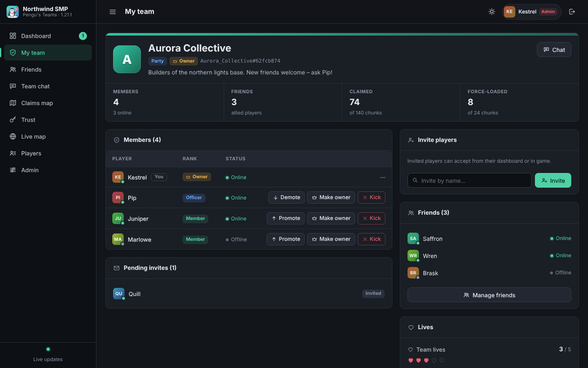The height and width of the screenshot is (368, 588).
Task: Promote Juniper to a higher rank
Action: pyautogui.click(x=285, y=218)
